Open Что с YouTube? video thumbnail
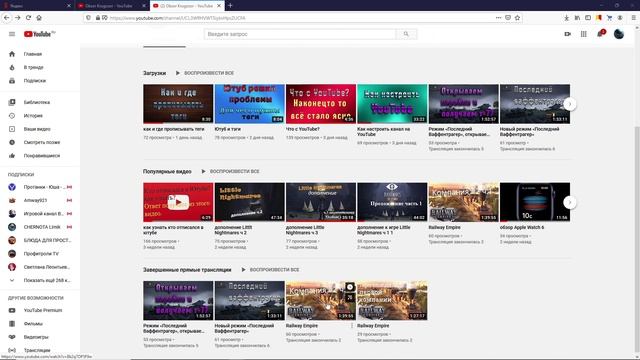Image resolution: width=640 pixels, height=360 pixels. point(321,104)
